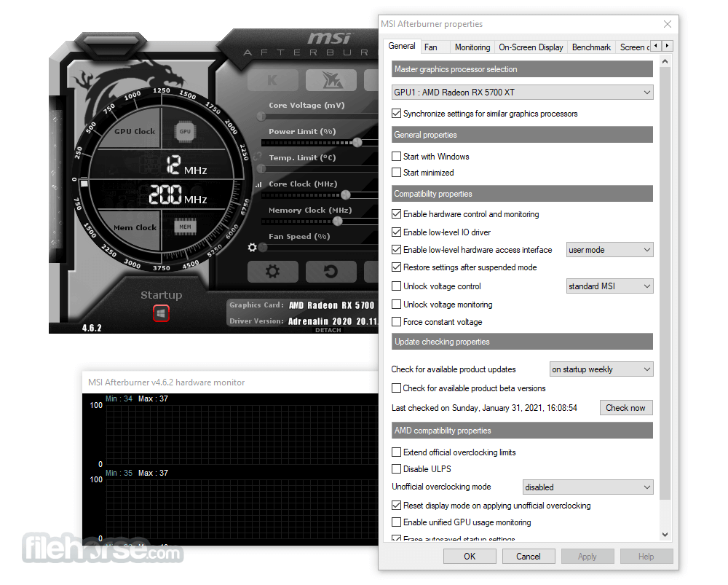Toggle Enable low-level IO driver

coord(441,232)
